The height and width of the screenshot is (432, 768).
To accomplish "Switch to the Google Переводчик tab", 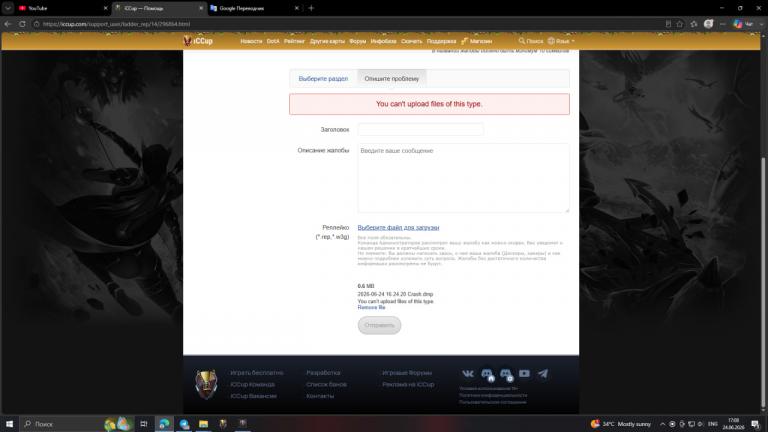I will (255, 8).
